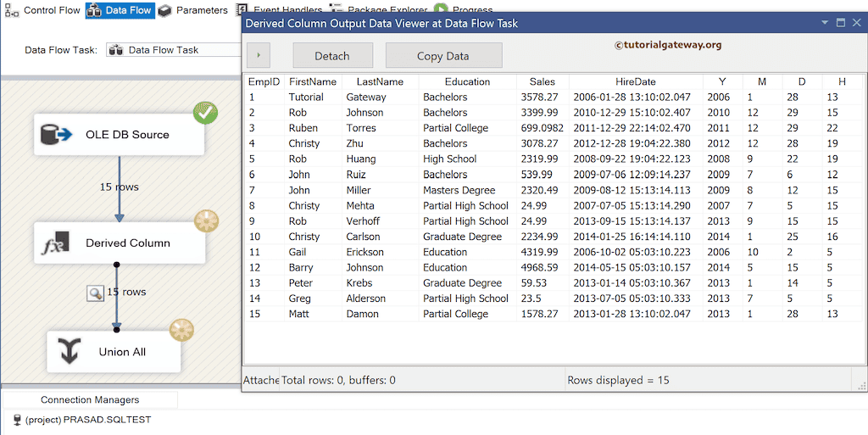This screenshot has height=435, width=868.
Task: Click the Rows displayed = 15 status
Action: point(618,380)
